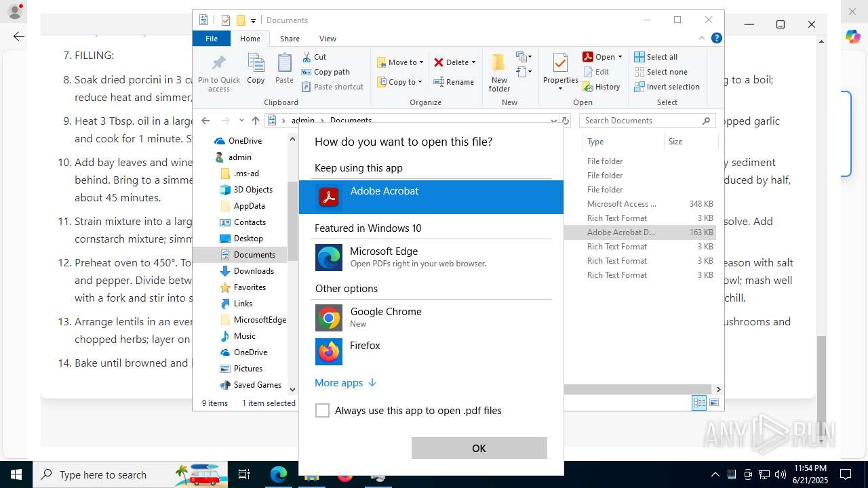This screenshot has width=868, height=488.
Task: Open Links in the navigation pane
Action: coord(243,304)
